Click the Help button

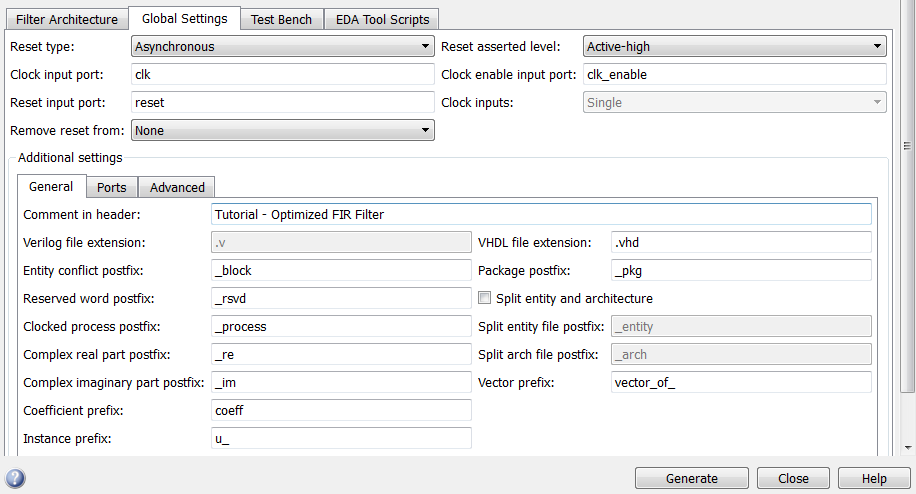tap(874, 478)
